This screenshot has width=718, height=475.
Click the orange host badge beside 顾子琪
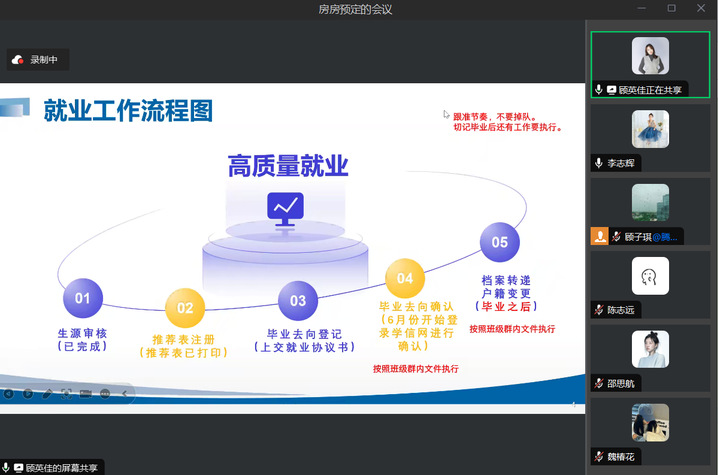(599, 237)
